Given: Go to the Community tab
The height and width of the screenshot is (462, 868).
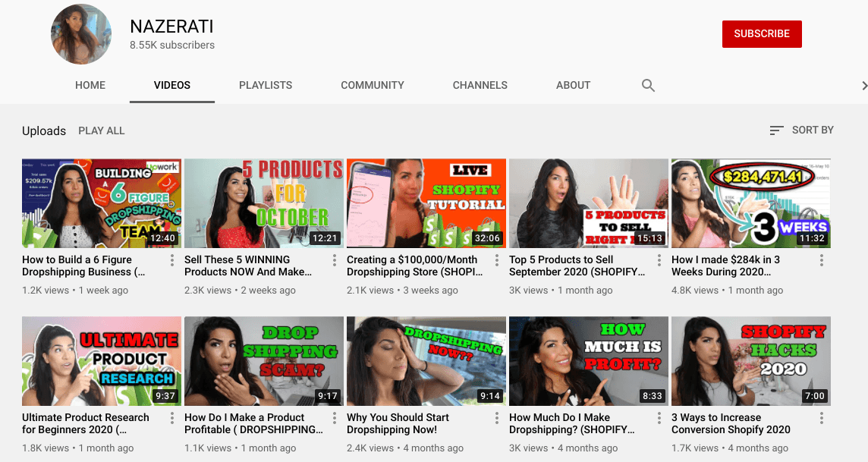Looking at the screenshot, I should click(x=373, y=85).
